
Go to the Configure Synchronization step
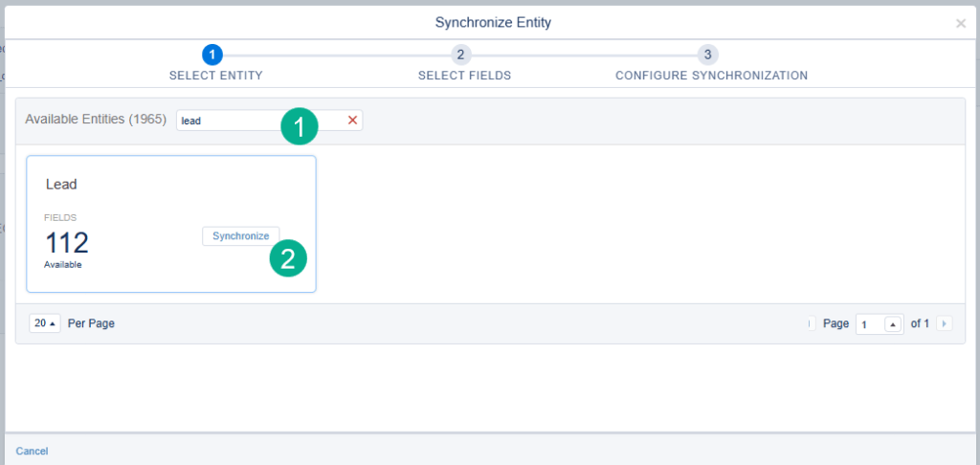[x=711, y=76]
